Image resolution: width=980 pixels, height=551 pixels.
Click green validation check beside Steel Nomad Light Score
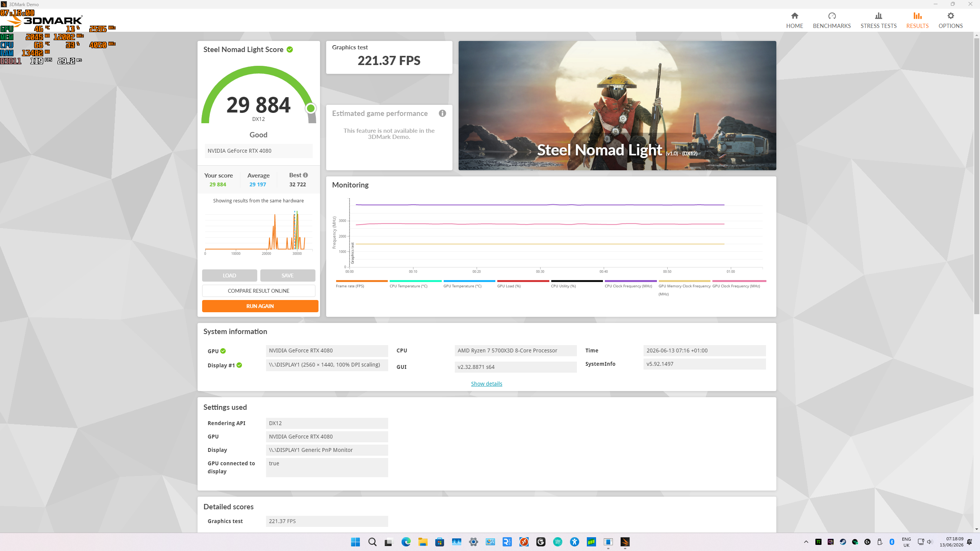pyautogui.click(x=290, y=49)
